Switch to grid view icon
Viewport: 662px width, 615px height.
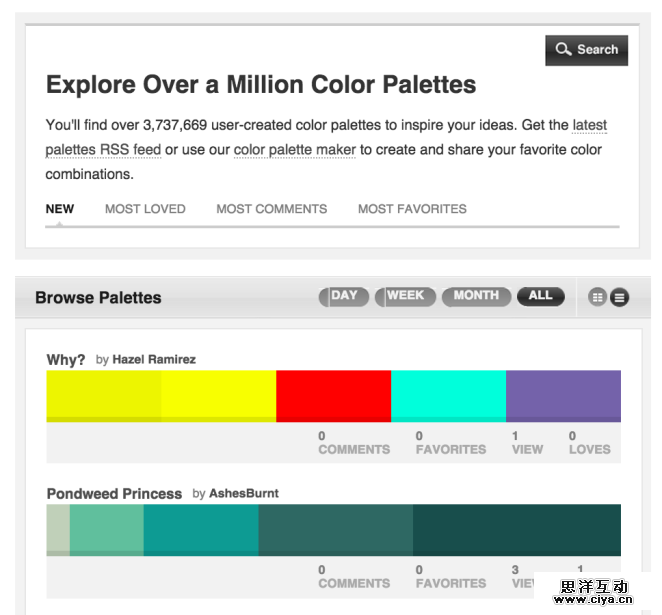coord(598,297)
